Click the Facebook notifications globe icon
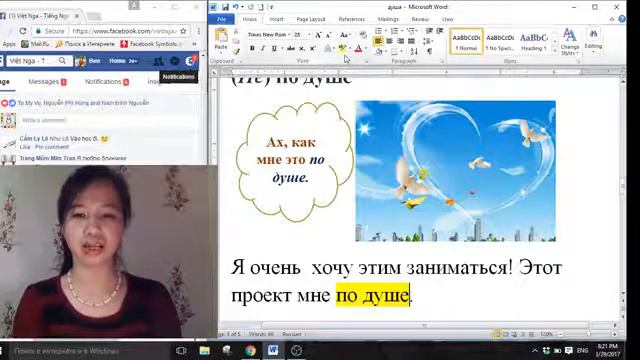 pyautogui.click(x=190, y=61)
